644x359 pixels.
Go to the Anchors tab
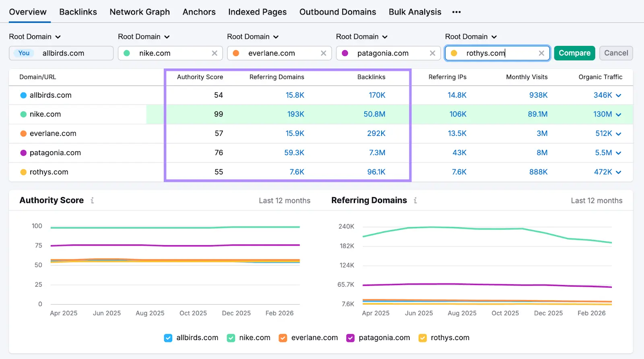199,12
